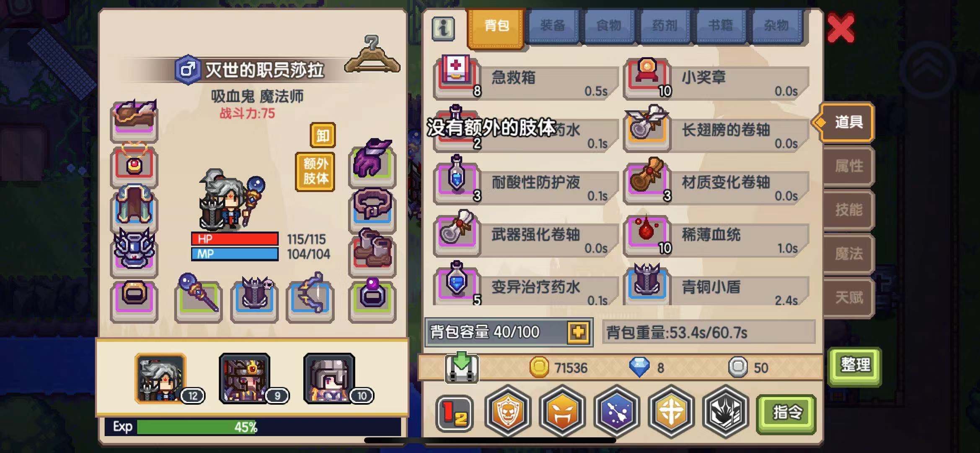This screenshot has height=453, width=980.
Task: Click the 指令 command button
Action: click(786, 414)
